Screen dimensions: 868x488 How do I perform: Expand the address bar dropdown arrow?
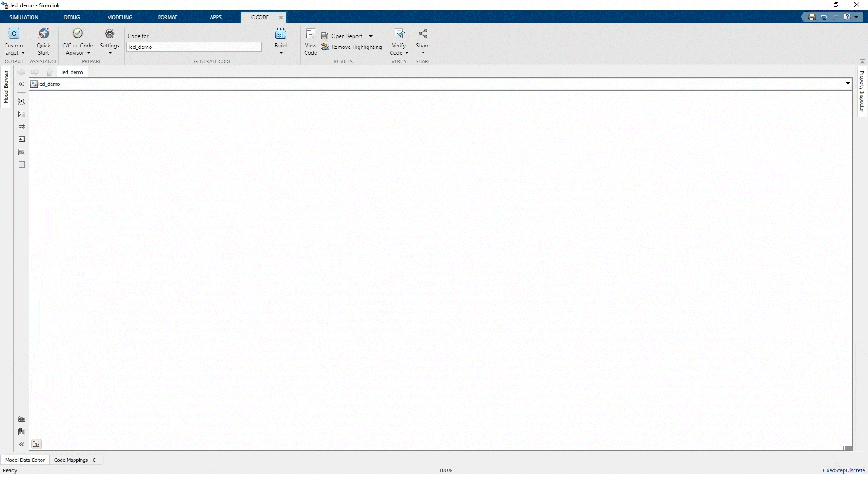pyautogui.click(x=848, y=84)
